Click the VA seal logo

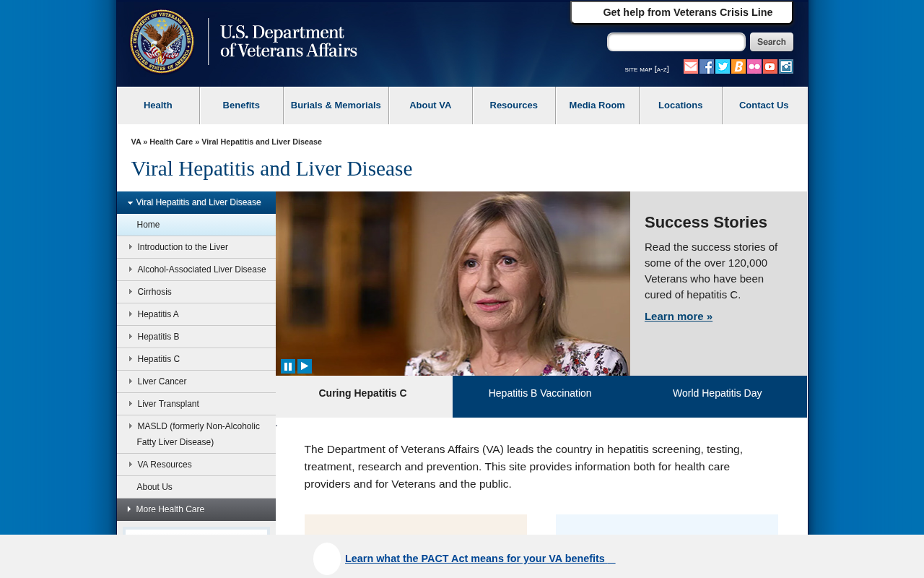(x=162, y=41)
